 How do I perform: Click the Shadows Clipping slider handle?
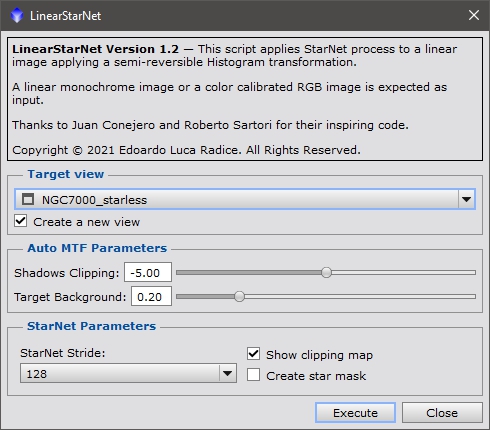point(326,272)
